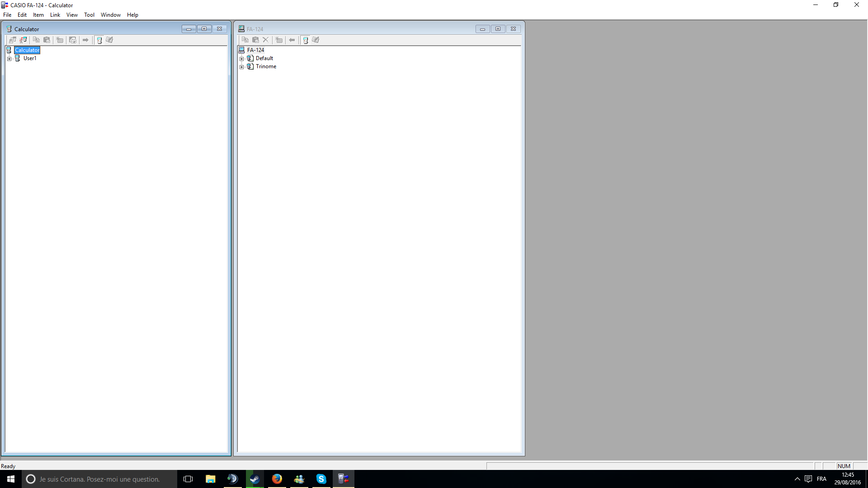Click New Folder icon in FA-124 window toolbar
The image size is (868, 488).
click(x=279, y=40)
